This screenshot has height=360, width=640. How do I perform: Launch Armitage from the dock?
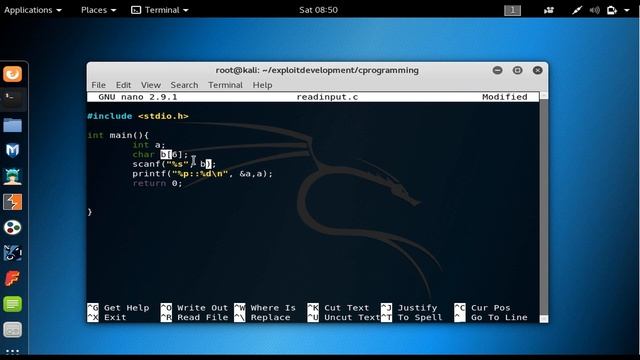tap(13, 176)
